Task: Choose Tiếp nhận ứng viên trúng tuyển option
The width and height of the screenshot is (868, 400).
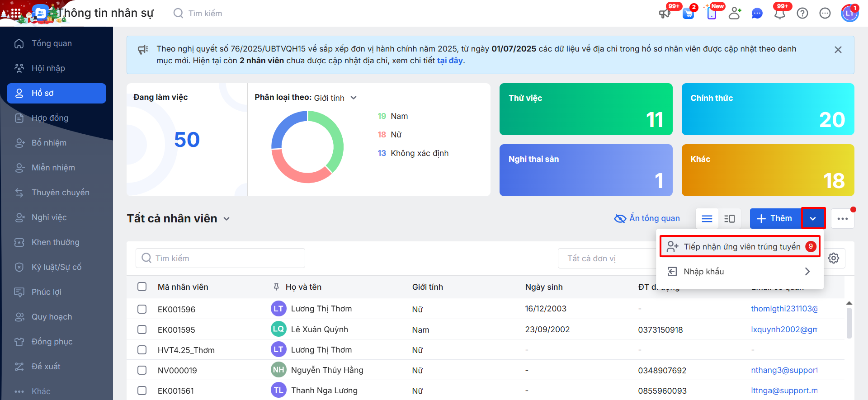Action: click(740, 246)
